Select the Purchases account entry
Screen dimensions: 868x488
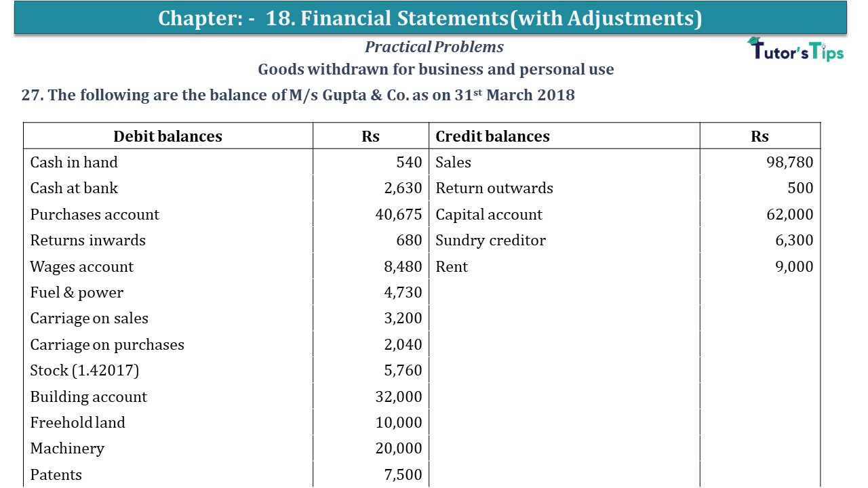(x=95, y=214)
